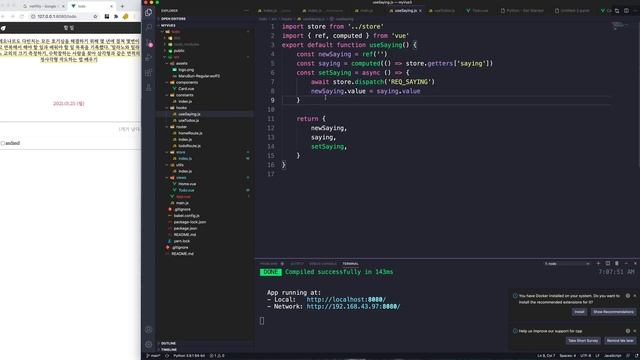
Task: Click the Remind Me later button
Action: tap(620, 340)
